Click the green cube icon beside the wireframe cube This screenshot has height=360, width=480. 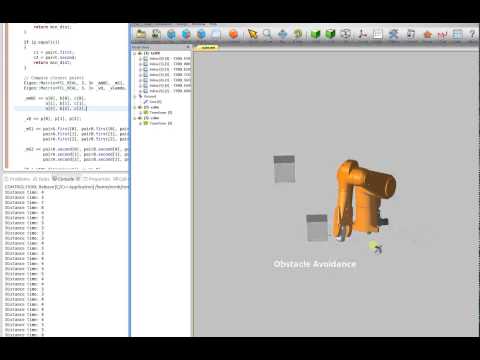point(330,34)
